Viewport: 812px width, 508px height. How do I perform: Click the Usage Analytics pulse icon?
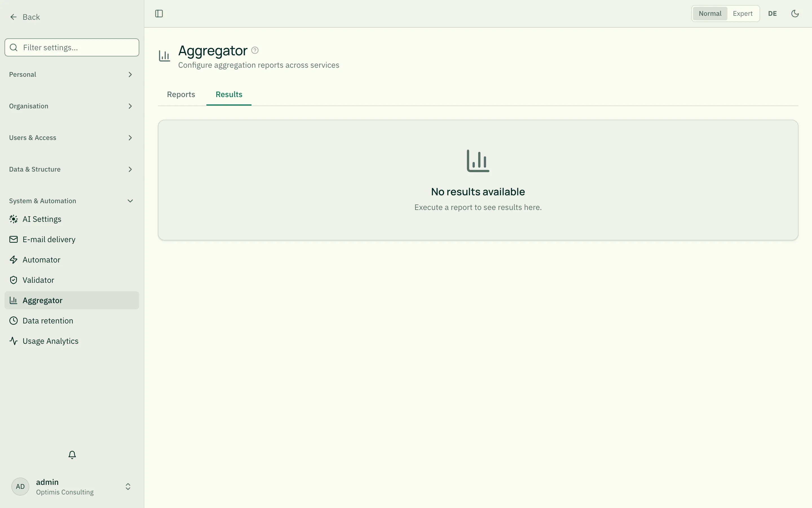14,341
